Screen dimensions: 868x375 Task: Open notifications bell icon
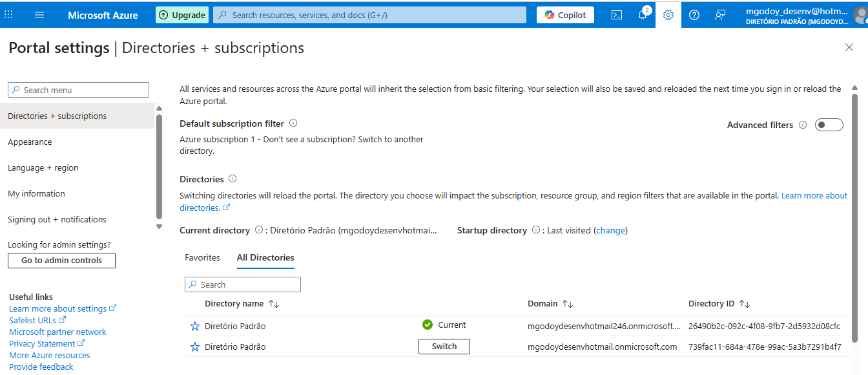pyautogui.click(x=643, y=15)
